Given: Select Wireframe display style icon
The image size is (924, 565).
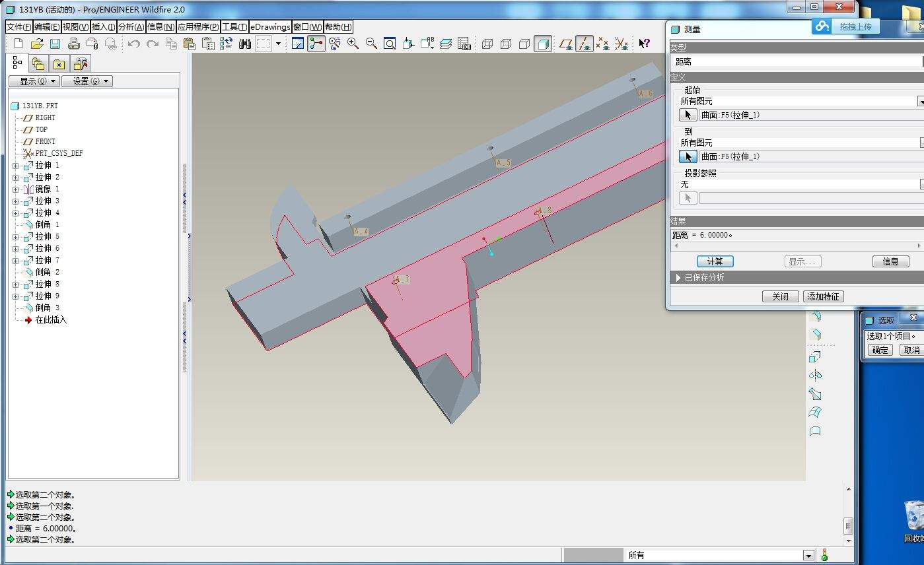Looking at the screenshot, I should (x=487, y=44).
